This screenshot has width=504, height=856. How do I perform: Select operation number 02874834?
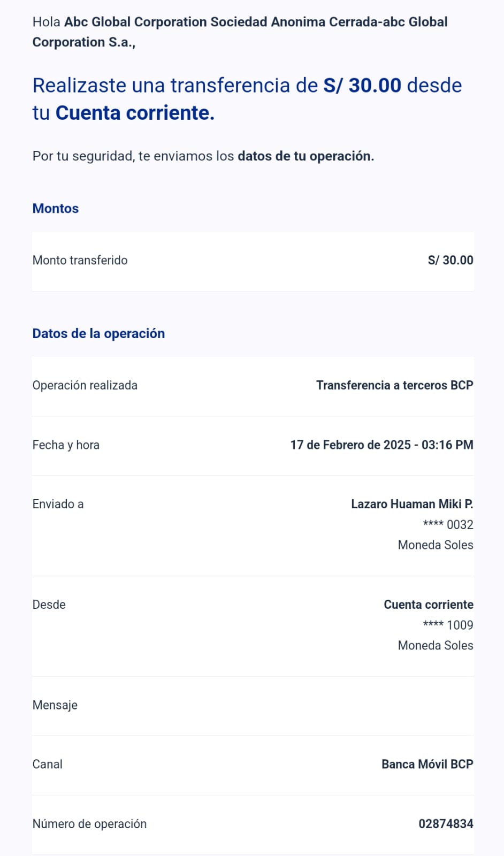click(446, 824)
